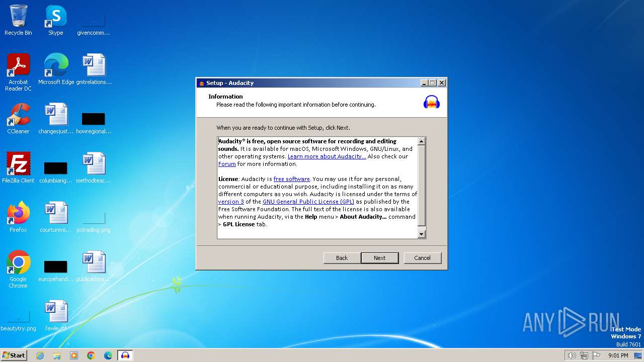Open the GNU General Public License link
Viewport: 644px width, 362px height.
click(308, 202)
